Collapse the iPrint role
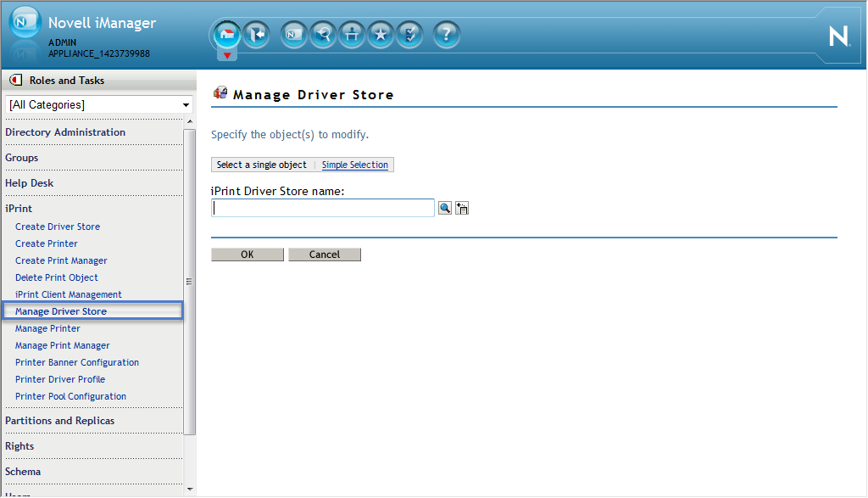This screenshot has height=498, width=868. pyautogui.click(x=19, y=209)
